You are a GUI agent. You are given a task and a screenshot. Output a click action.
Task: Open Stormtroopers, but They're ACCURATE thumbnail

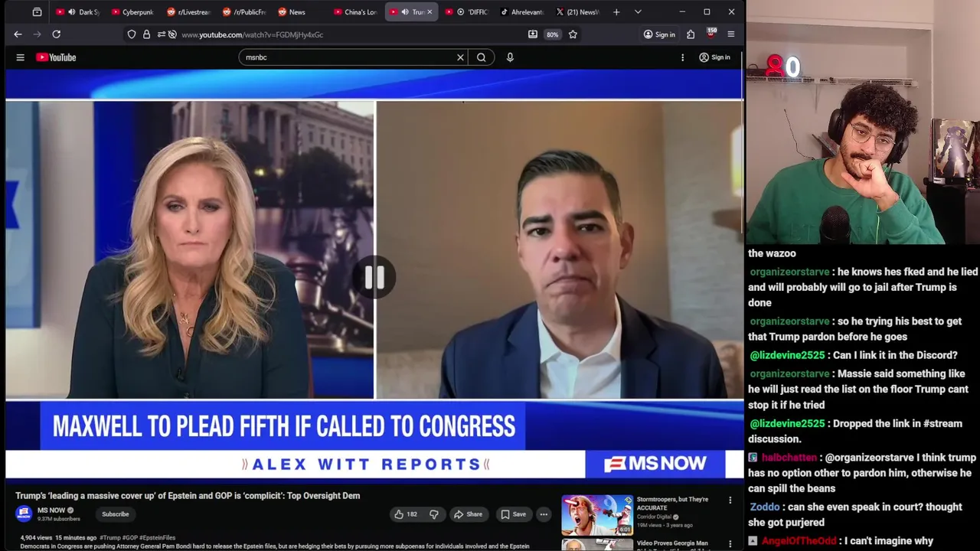[x=597, y=514]
